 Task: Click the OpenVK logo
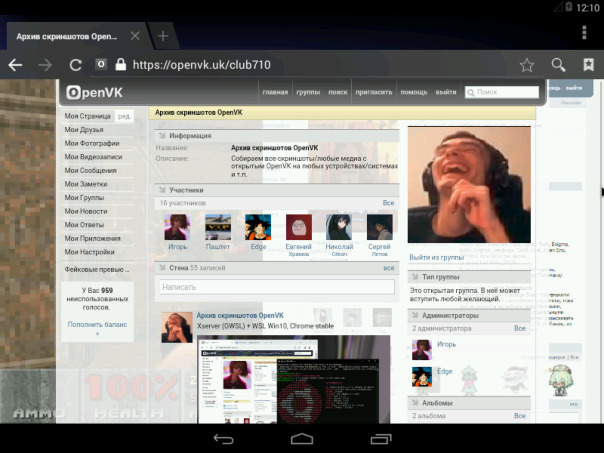(94, 92)
